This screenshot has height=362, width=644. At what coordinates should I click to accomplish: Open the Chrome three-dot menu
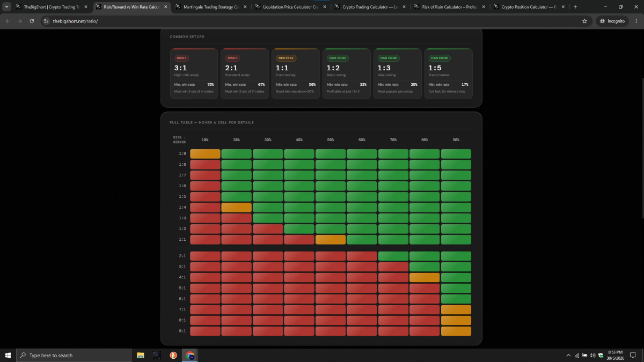click(x=636, y=21)
